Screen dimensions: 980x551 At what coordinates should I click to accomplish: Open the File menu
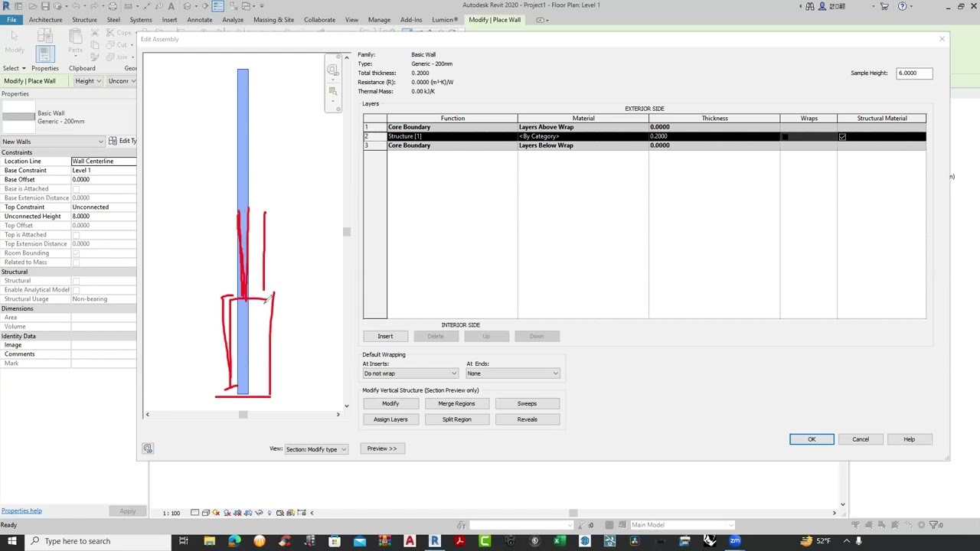(x=11, y=20)
